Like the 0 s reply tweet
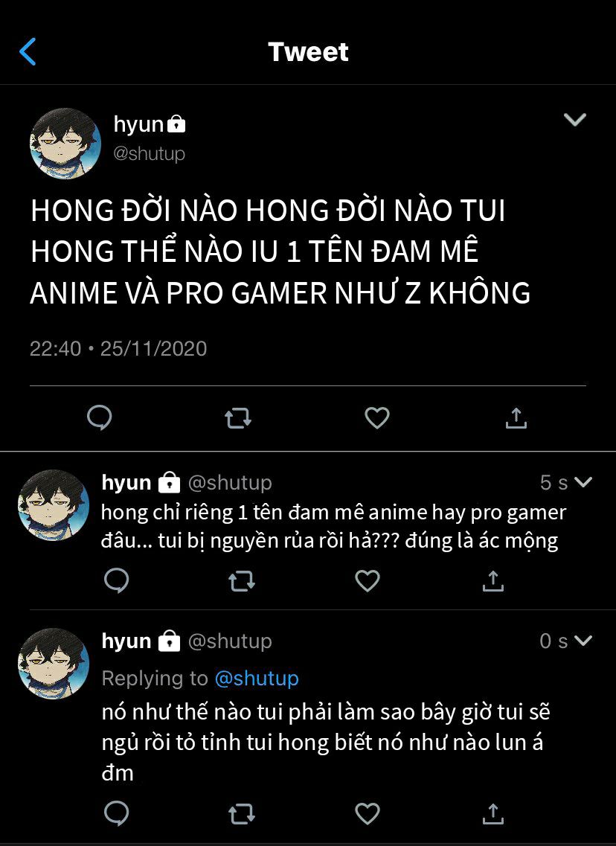 point(368,814)
